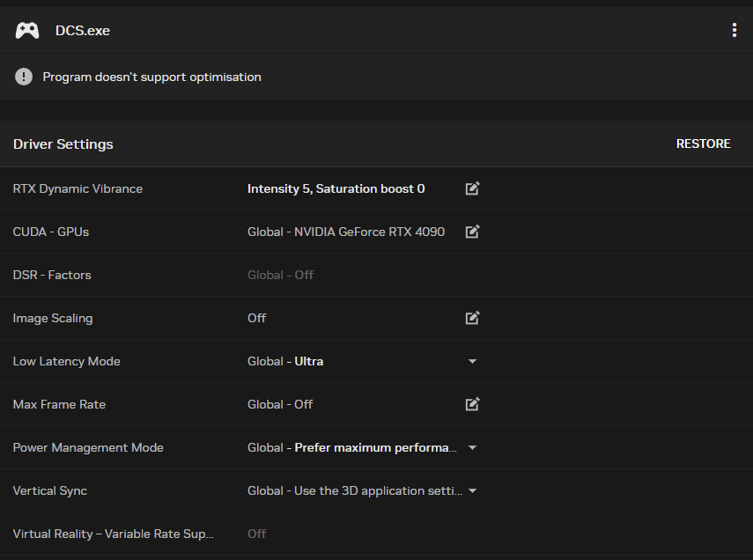Click the Virtual Reality – Variable Rate Sup... label
The width and height of the screenshot is (753, 560).
pyautogui.click(x=114, y=534)
